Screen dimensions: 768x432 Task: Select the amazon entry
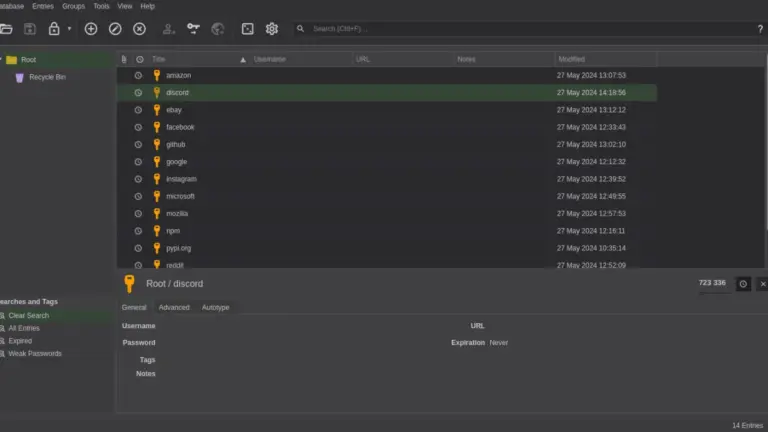tap(387, 75)
